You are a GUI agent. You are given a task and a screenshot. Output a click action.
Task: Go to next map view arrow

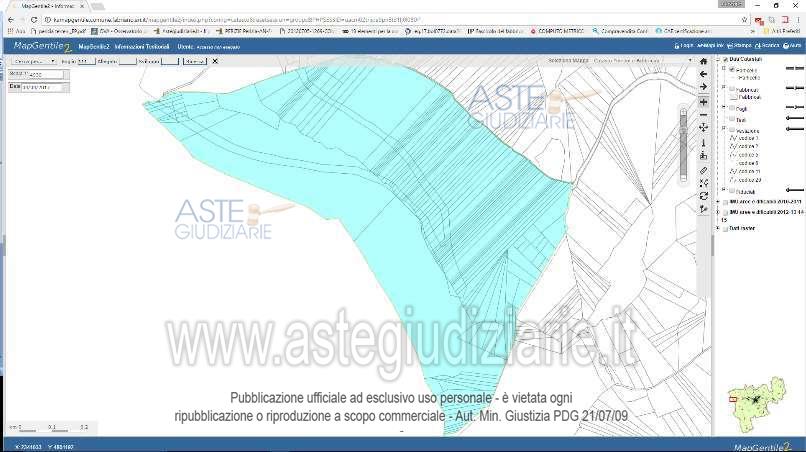pos(704,87)
